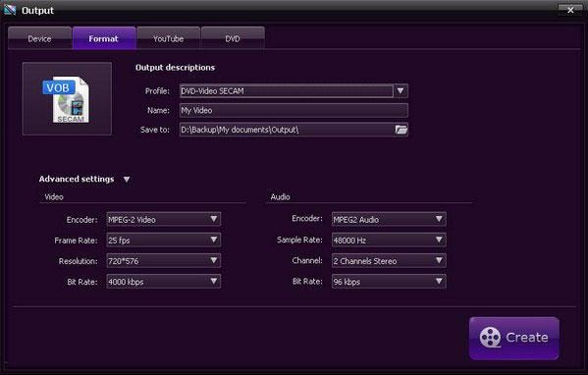588x375 pixels.
Task: Click the app logo icon in title bar
Action: pyautogui.click(x=10, y=10)
